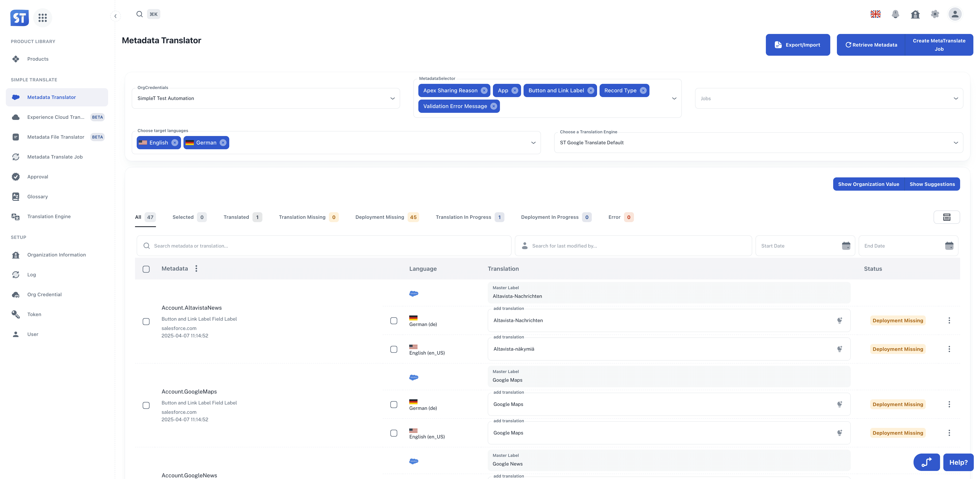Click Export/Import button
The image size is (980, 479).
coord(798,45)
